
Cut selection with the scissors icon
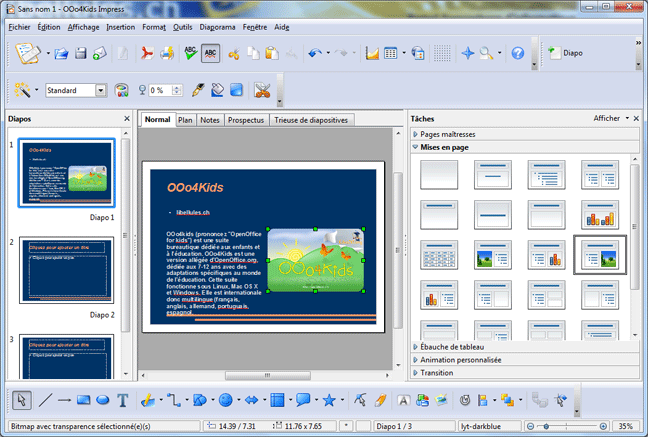[x=234, y=54]
